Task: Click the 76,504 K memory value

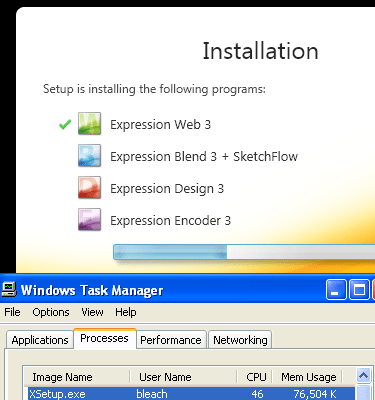Action: click(315, 394)
